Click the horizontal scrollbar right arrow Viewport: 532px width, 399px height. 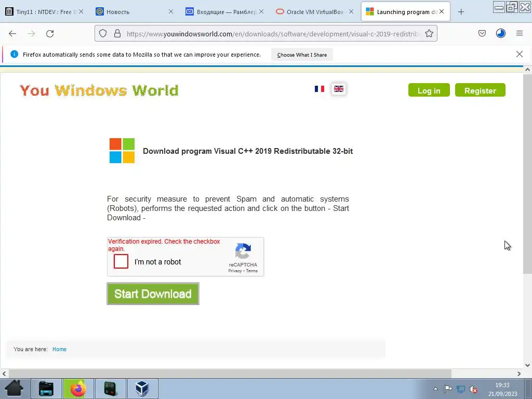(519, 374)
